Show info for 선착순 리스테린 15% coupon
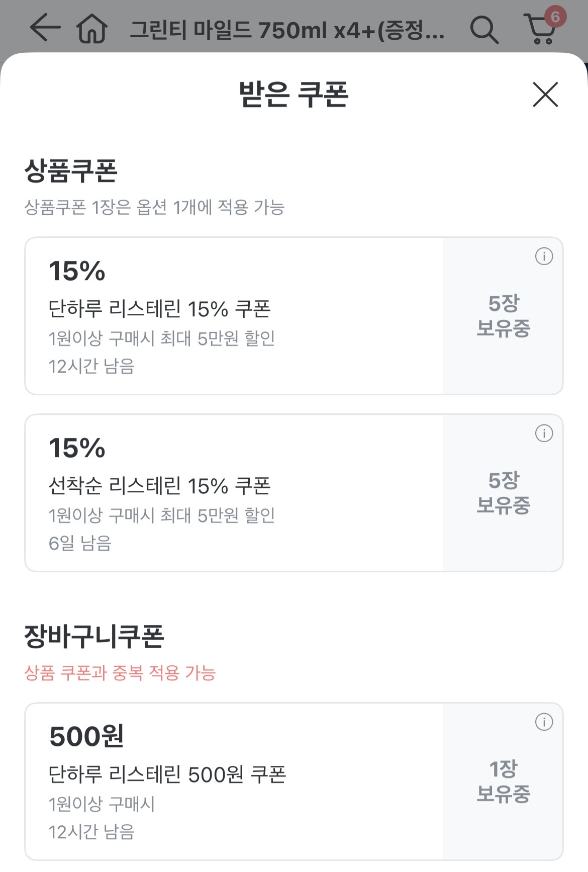Viewport: 588px width, 872px height. pyautogui.click(x=544, y=433)
